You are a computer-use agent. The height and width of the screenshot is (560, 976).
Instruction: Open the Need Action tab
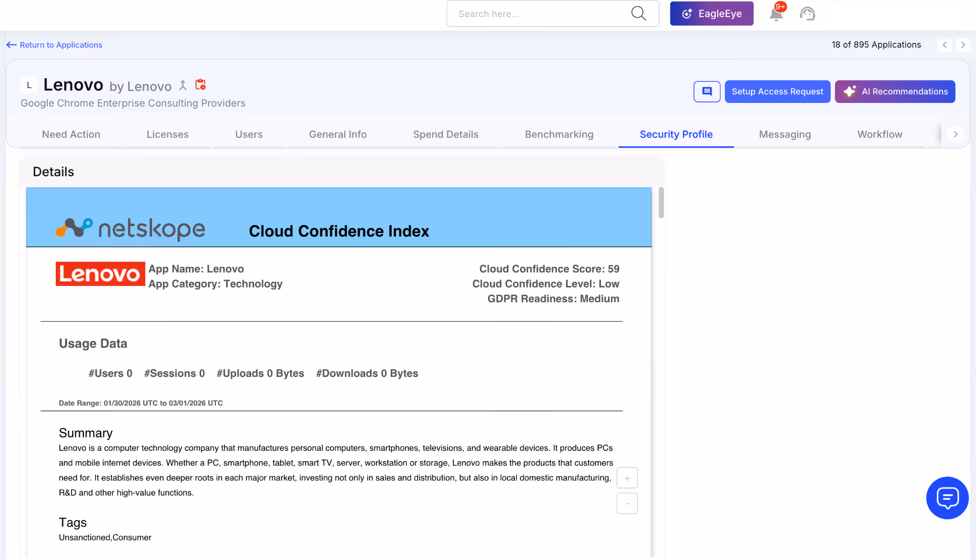click(x=71, y=134)
